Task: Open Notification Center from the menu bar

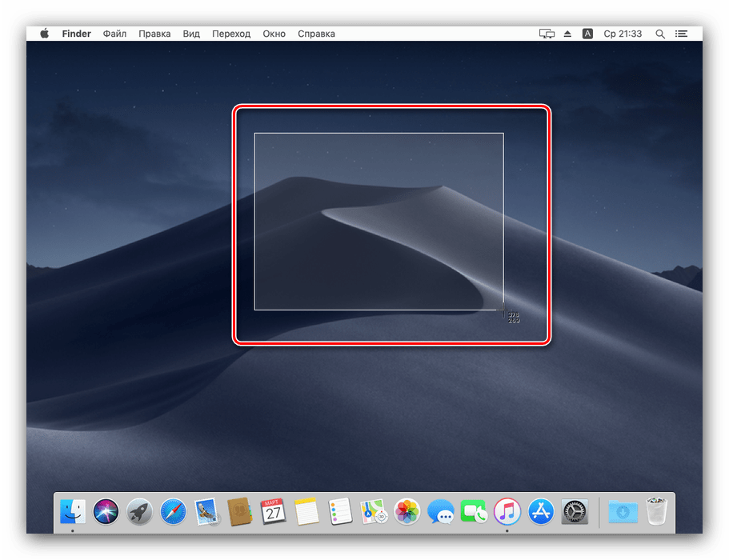Action: tap(681, 34)
